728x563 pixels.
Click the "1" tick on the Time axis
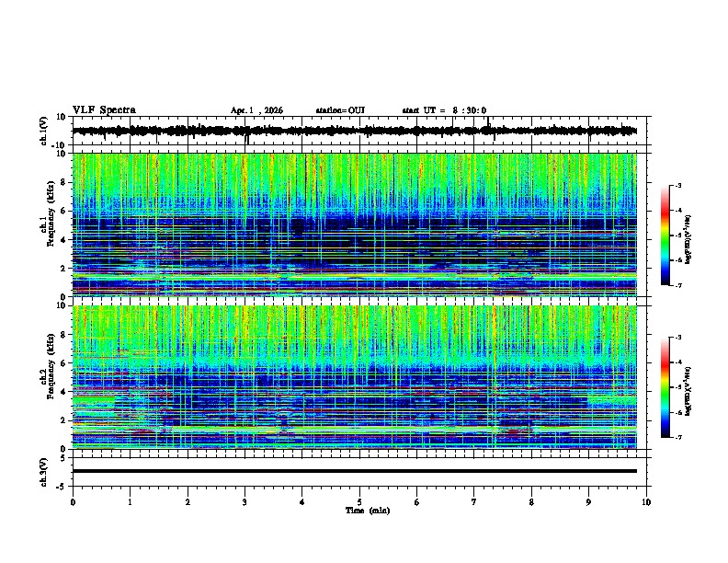130,502
